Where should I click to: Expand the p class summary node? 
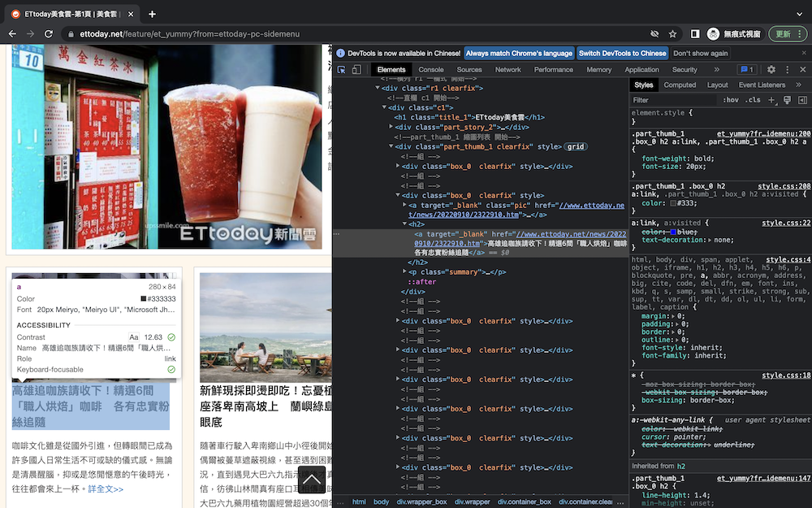point(404,271)
